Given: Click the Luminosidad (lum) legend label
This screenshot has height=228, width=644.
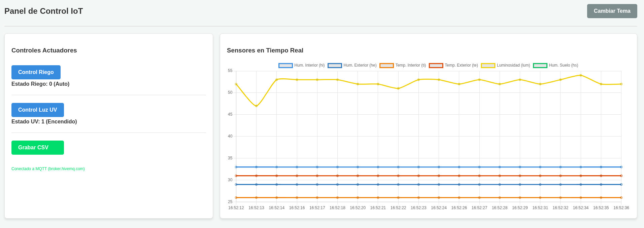Looking at the screenshot, I should 513,65.
